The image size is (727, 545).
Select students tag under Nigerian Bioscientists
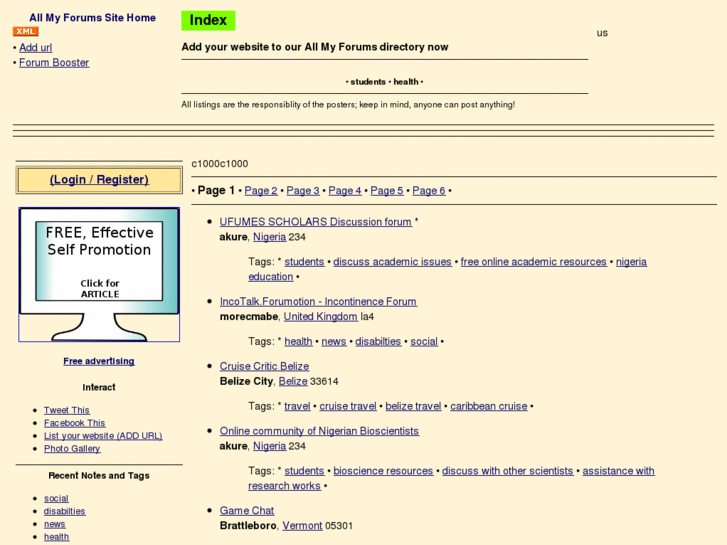click(304, 471)
